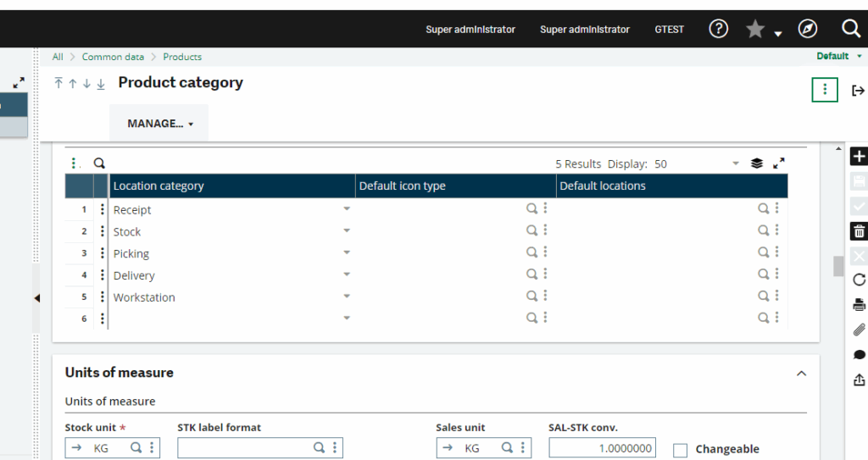868x460 pixels.
Task: Click the Products breadcrumb link
Action: (x=182, y=57)
